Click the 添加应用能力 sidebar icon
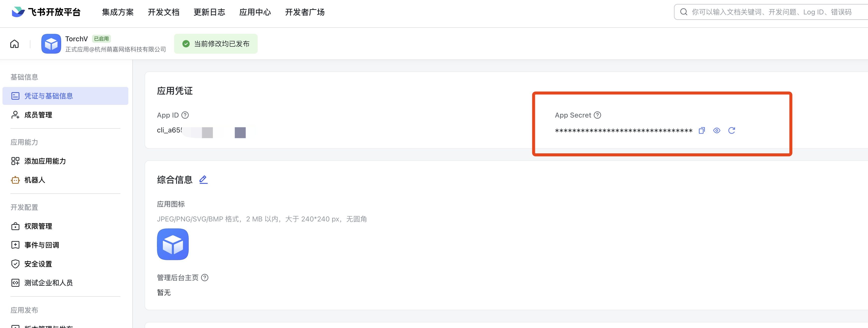868x328 pixels. [14, 161]
